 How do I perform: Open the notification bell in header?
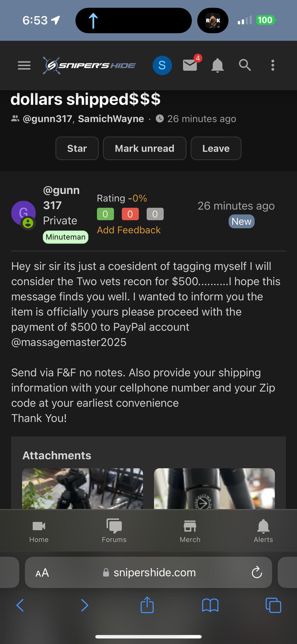coord(218,65)
